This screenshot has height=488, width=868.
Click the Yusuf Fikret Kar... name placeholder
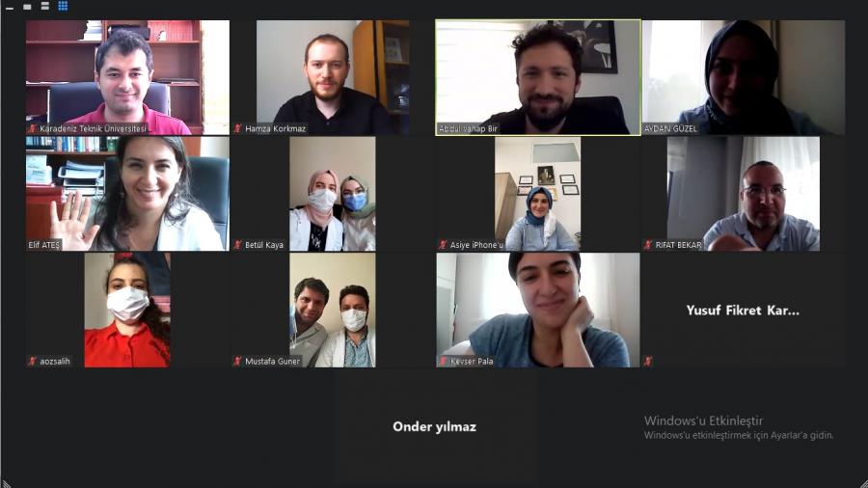point(743,311)
